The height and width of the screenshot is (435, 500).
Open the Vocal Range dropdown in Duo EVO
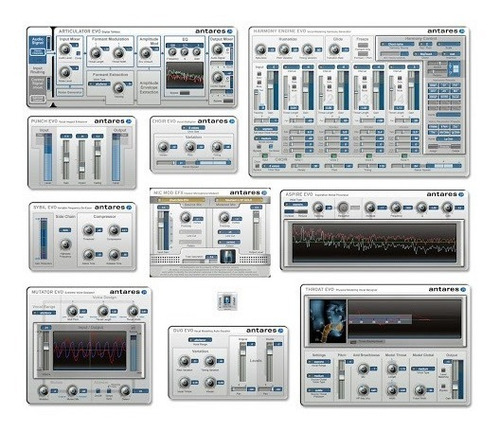200,340
